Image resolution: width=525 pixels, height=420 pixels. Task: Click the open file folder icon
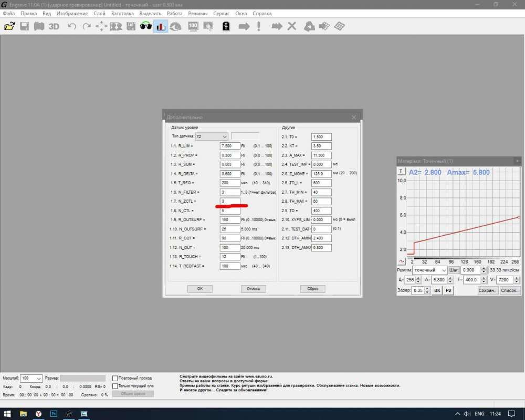click(9, 26)
